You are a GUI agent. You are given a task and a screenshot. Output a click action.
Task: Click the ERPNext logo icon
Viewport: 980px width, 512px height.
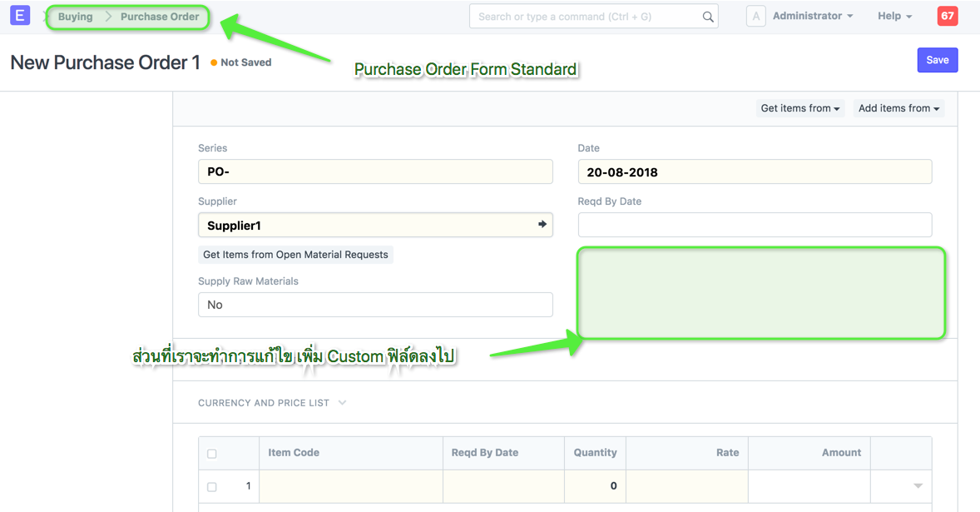19,15
